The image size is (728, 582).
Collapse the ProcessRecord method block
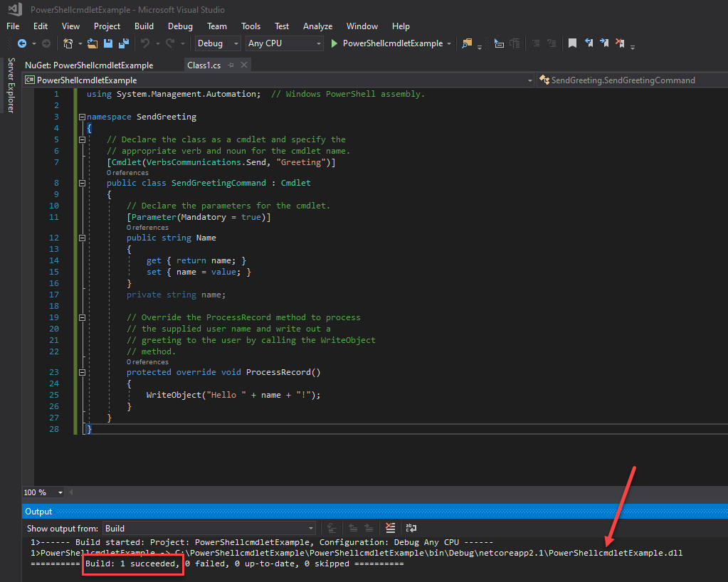click(x=82, y=372)
